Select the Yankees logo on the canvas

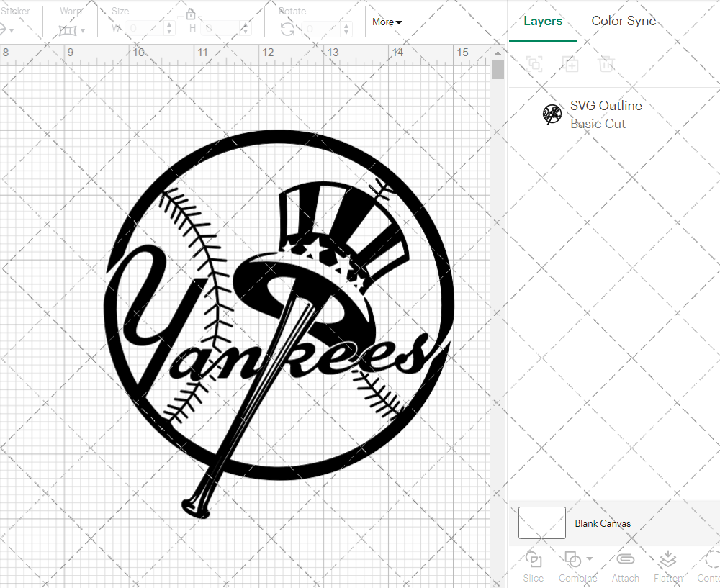279,324
